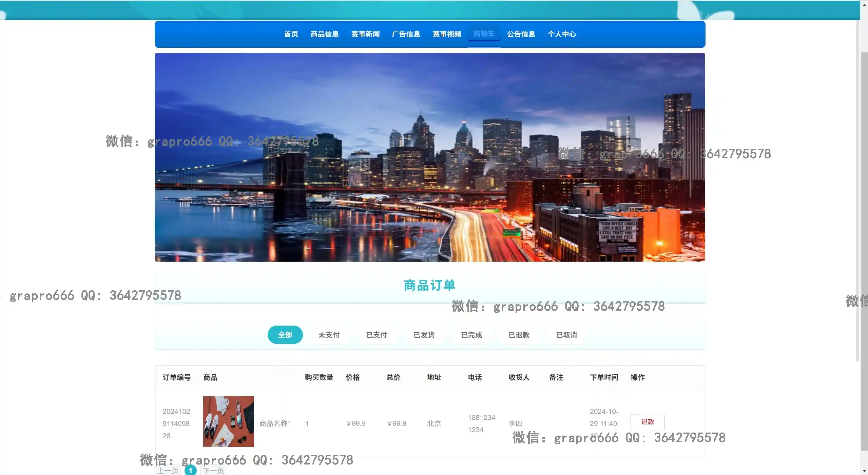This screenshot has height=475, width=868.
Task: View 已完成 completed orders
Action: [471, 335]
